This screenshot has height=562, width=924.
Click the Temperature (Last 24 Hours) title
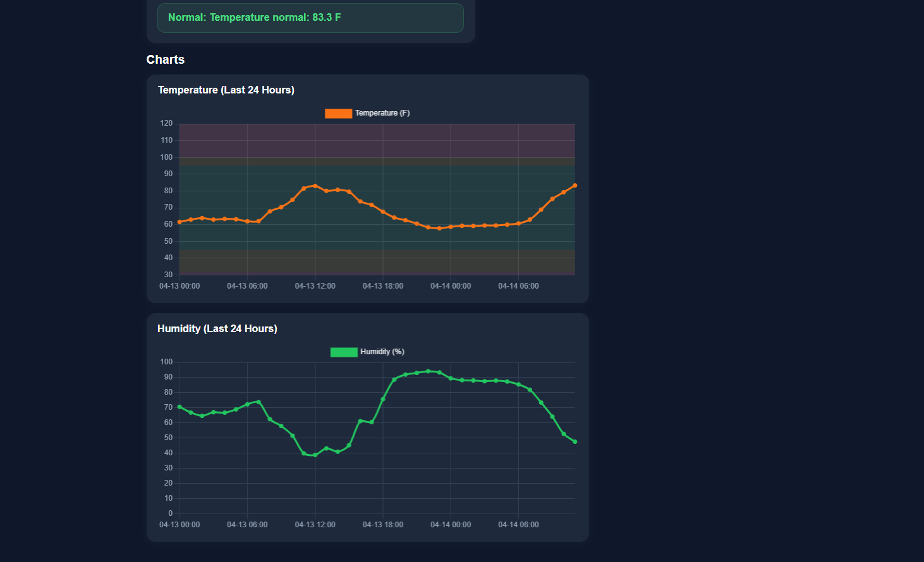coord(226,90)
